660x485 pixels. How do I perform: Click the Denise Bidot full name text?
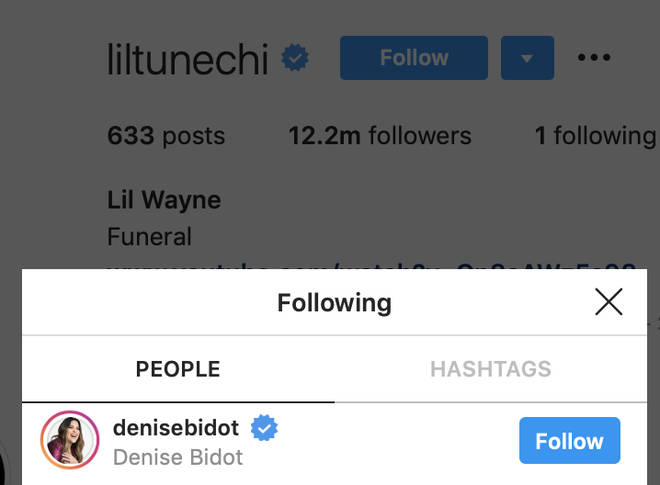pyautogui.click(x=178, y=457)
